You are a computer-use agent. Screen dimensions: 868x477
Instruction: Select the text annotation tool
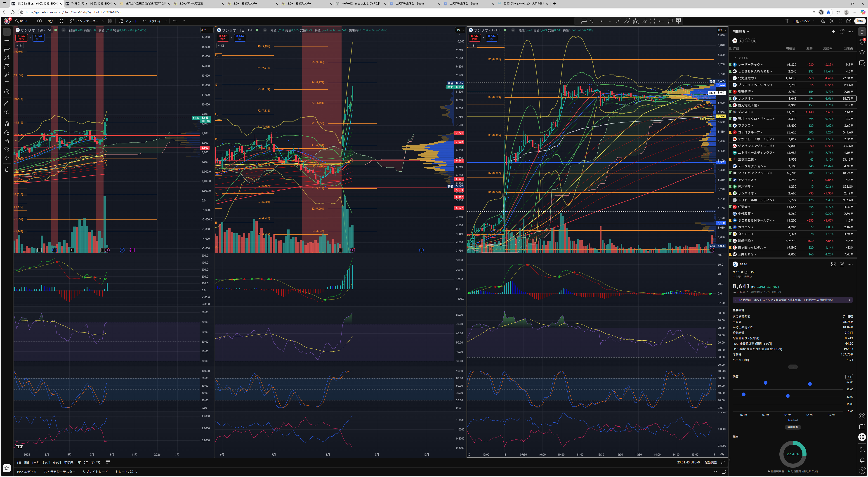pyautogui.click(x=7, y=83)
